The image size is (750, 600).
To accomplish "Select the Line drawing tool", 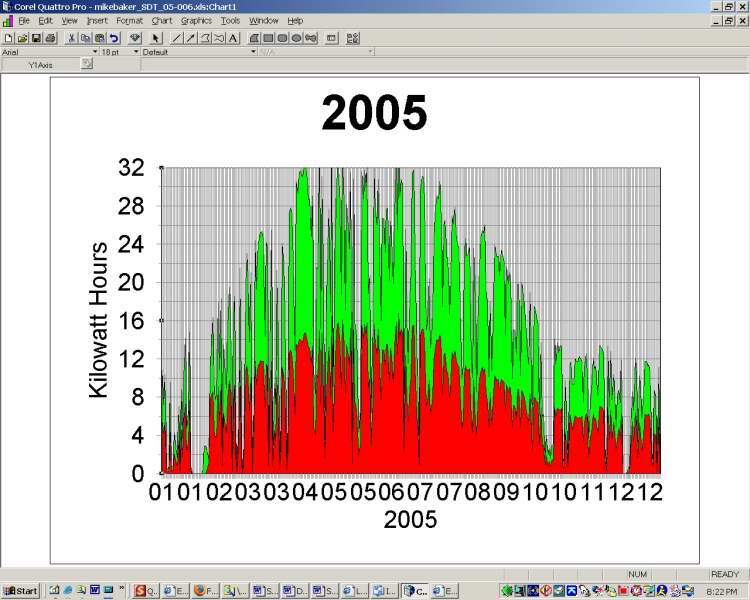I will 177,38.
